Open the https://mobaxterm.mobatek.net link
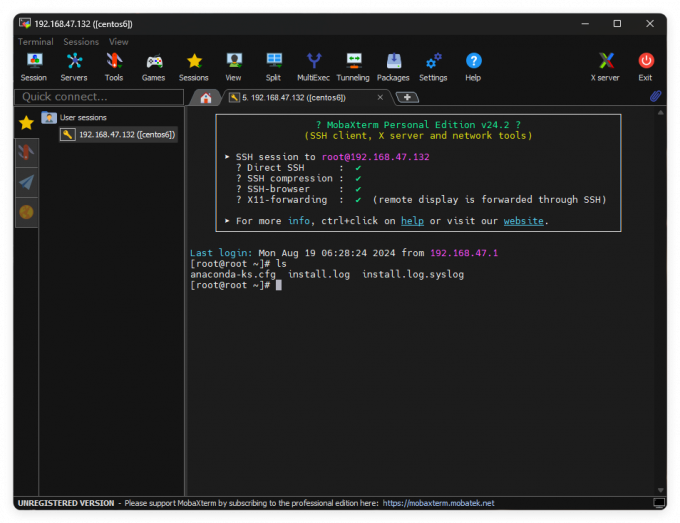The height and width of the screenshot is (523, 680). 438,503
